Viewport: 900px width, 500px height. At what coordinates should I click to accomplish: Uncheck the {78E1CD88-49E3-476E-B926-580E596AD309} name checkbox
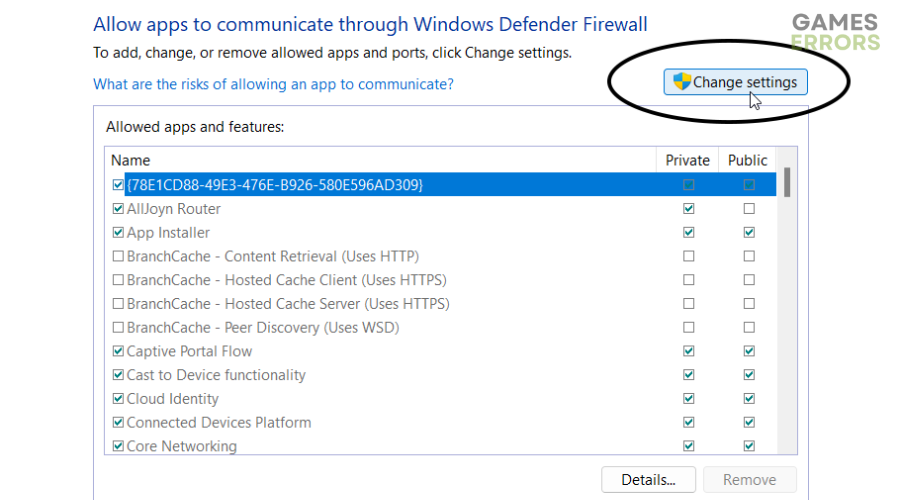tap(118, 185)
